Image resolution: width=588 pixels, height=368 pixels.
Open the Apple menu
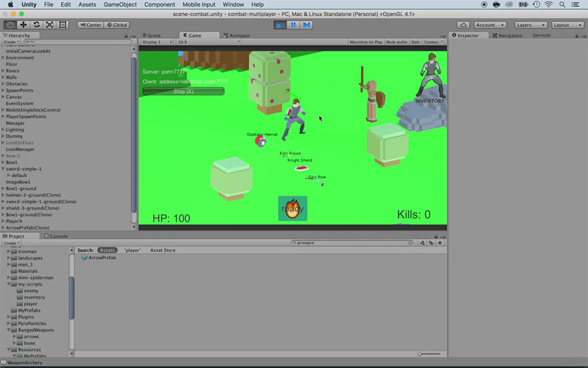pos(11,5)
